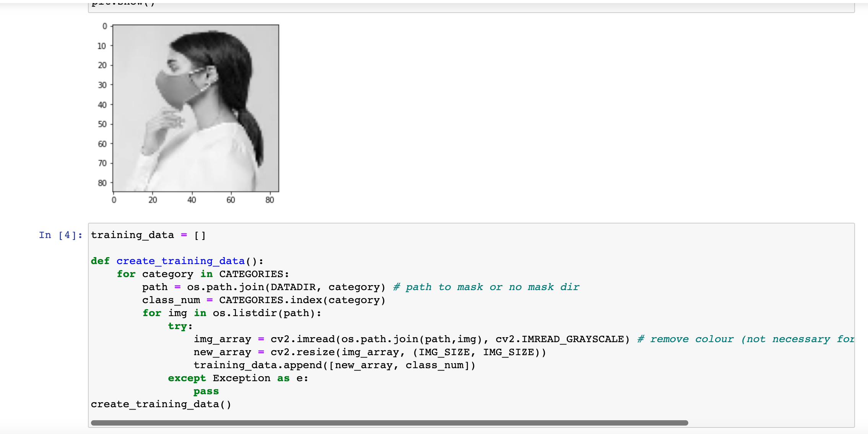Click the horizontal scrollbar of the code cell
The height and width of the screenshot is (434, 868).
tap(389, 423)
